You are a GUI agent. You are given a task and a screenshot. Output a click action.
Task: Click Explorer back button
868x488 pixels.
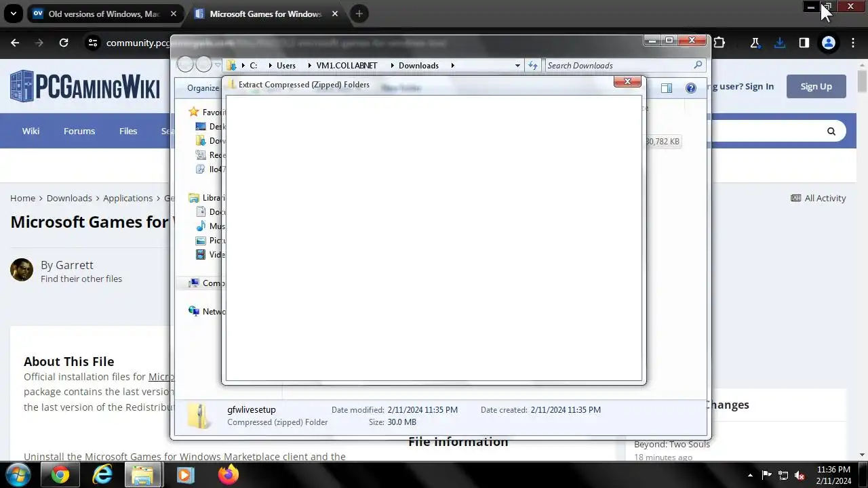[185, 64]
